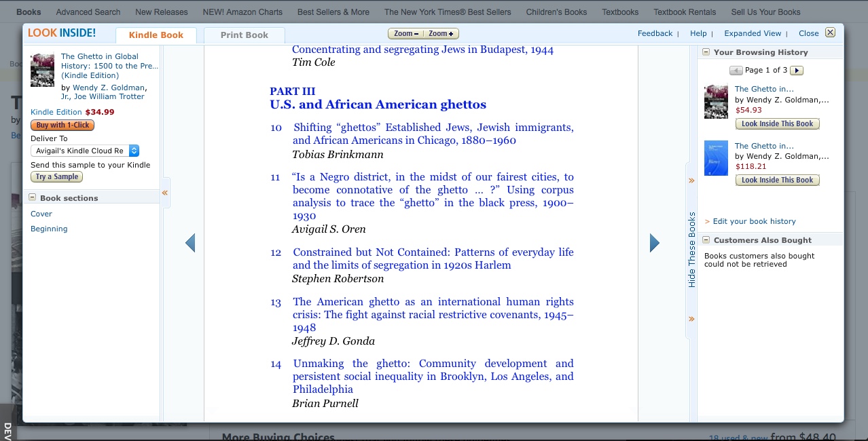Open chapter 12 Constrained but Not Contained link

coord(433,258)
